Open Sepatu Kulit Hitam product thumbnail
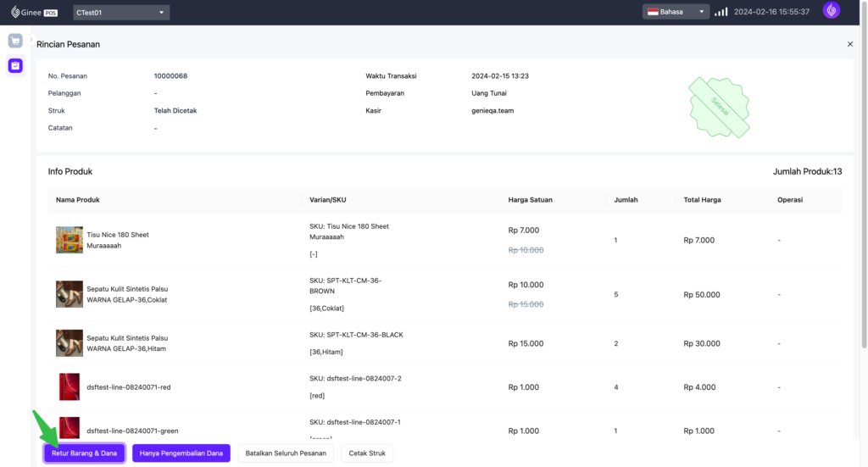The width and height of the screenshot is (868, 467). click(70, 343)
